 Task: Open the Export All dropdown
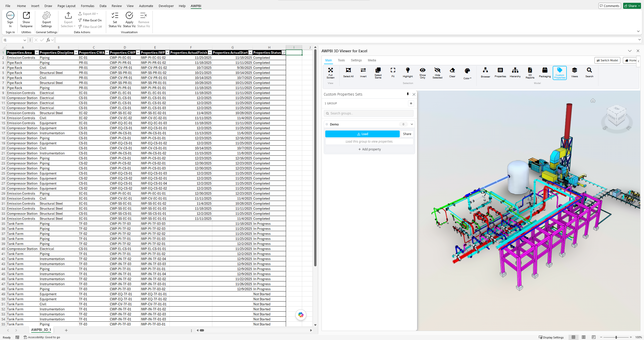pos(88,14)
